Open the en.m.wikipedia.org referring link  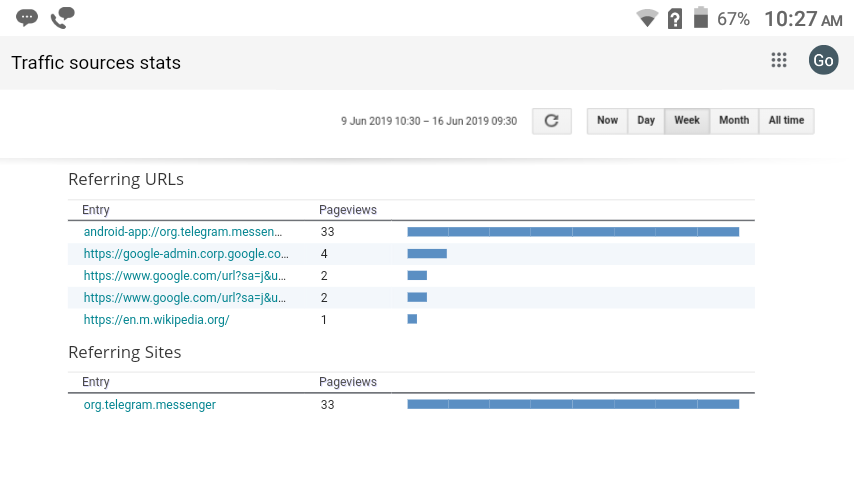pyautogui.click(x=156, y=320)
